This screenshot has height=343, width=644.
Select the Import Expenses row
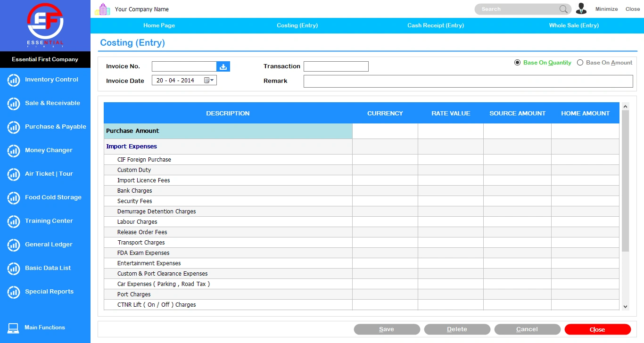coord(362,147)
